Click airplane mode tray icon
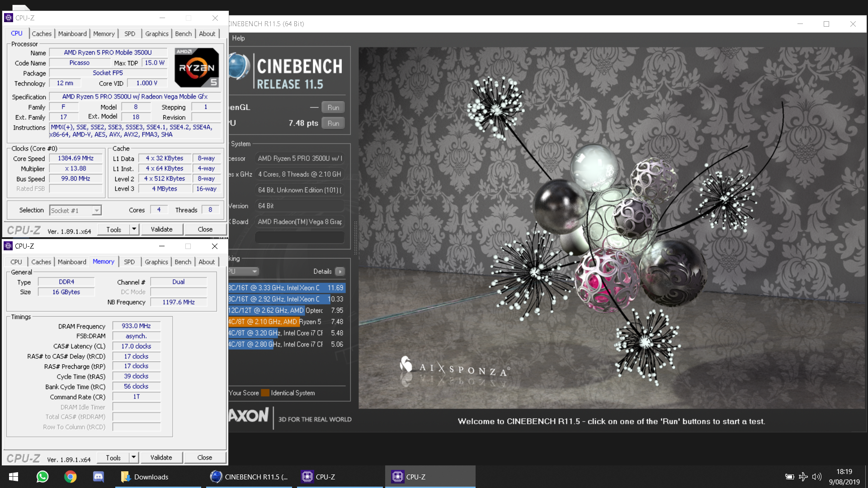 point(803,477)
